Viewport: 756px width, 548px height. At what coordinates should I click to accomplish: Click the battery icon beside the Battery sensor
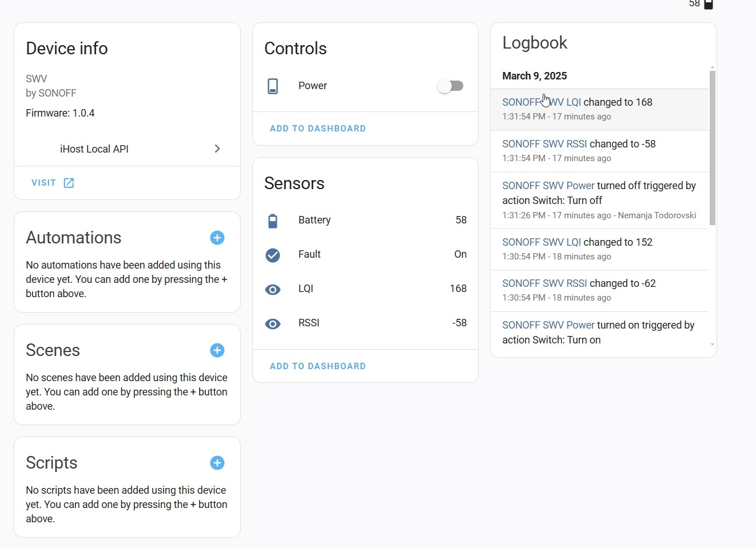point(273,220)
